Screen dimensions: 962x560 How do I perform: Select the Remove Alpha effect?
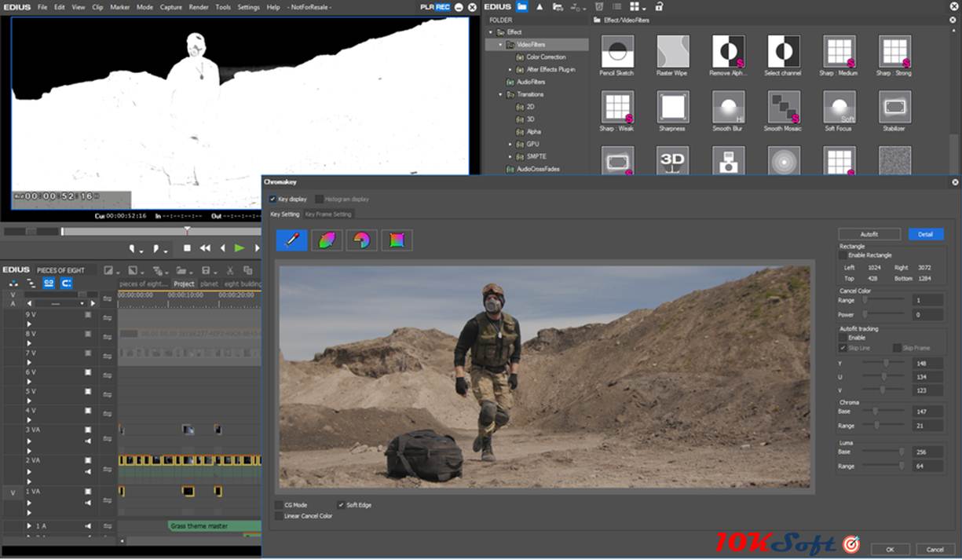pos(728,51)
